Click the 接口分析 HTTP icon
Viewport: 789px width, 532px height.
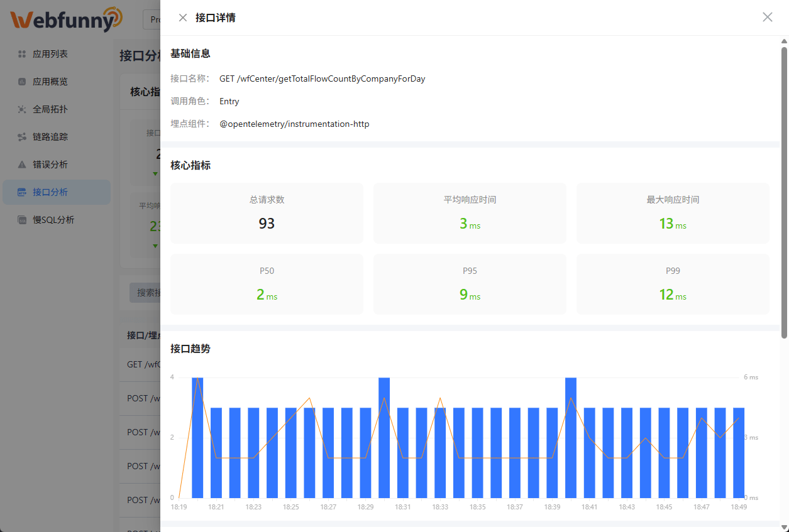(x=22, y=192)
